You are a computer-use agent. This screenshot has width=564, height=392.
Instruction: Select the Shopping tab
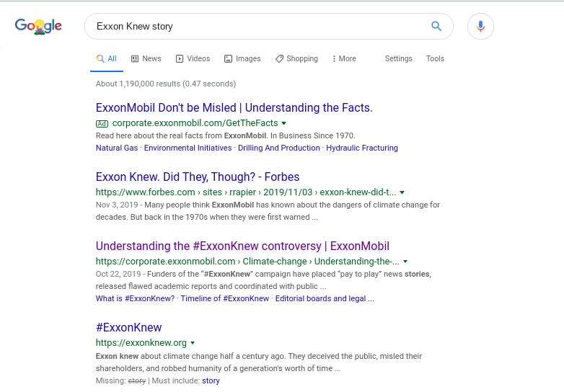point(296,58)
